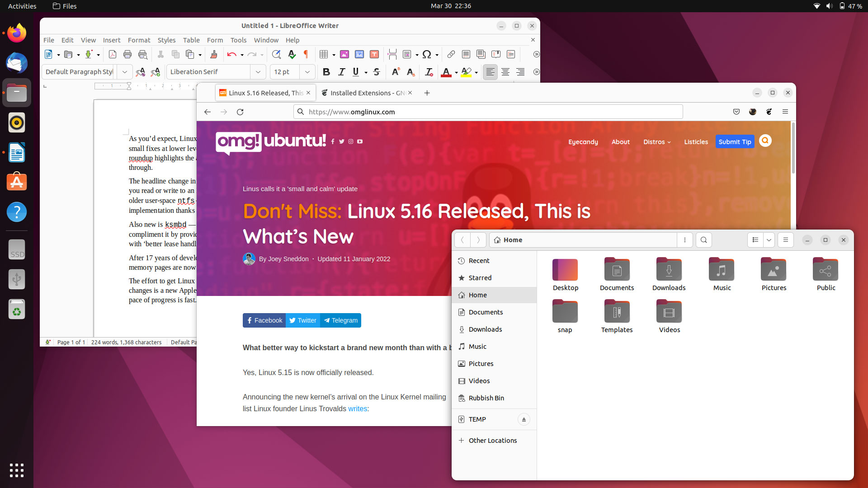The image size is (868, 488).
Task: Select the Format menu in LibreOffice
Action: (x=138, y=40)
